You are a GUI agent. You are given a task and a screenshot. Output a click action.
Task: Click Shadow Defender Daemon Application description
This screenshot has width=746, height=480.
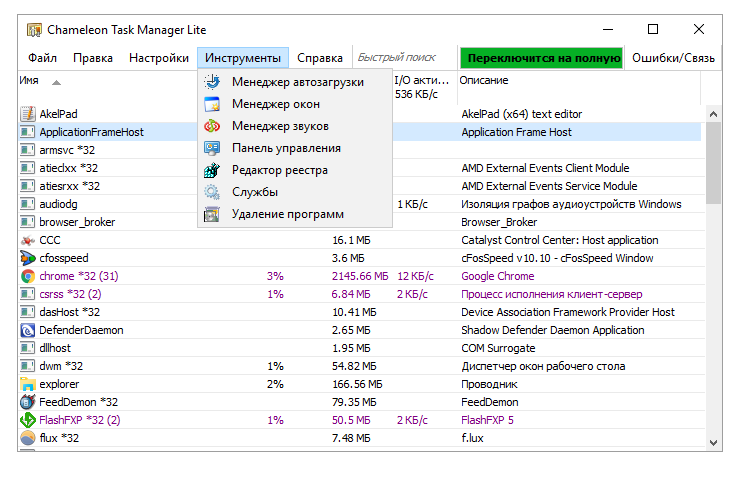[x=553, y=330]
